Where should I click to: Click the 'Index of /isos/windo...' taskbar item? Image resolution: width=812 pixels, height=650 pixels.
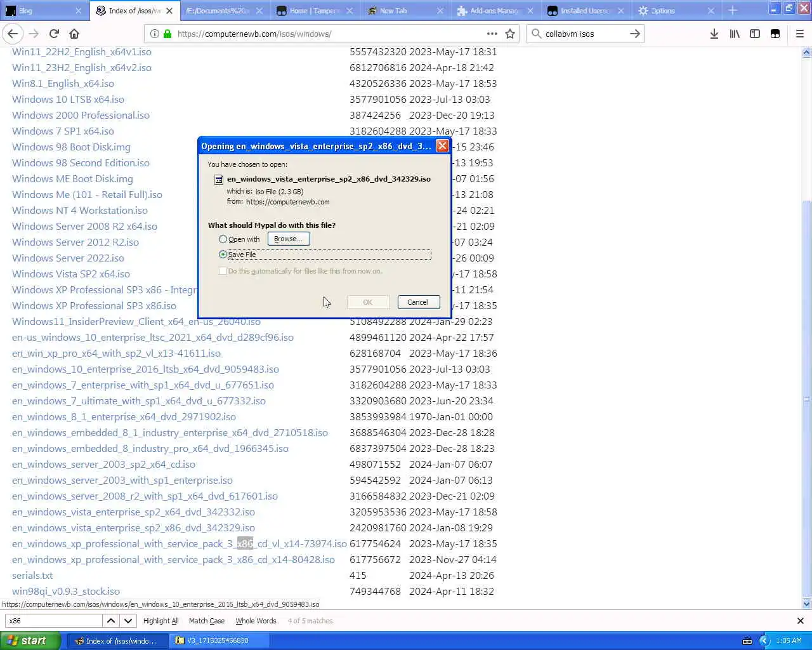click(x=117, y=641)
